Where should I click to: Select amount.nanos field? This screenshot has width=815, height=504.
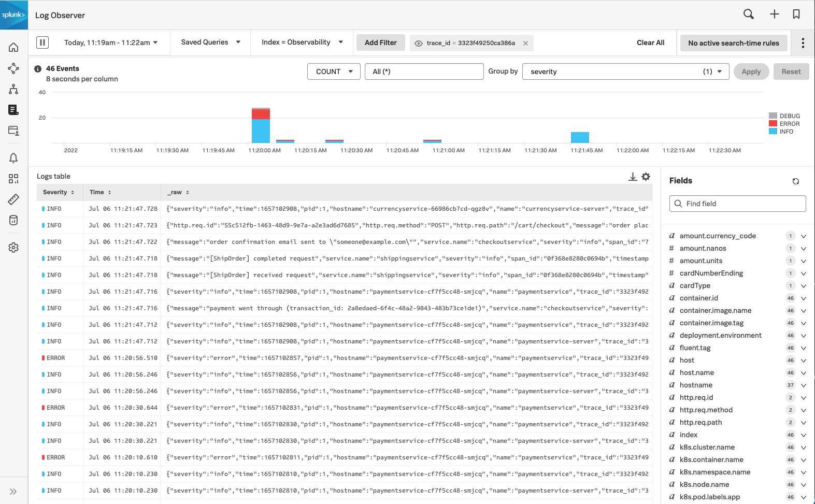click(x=703, y=249)
